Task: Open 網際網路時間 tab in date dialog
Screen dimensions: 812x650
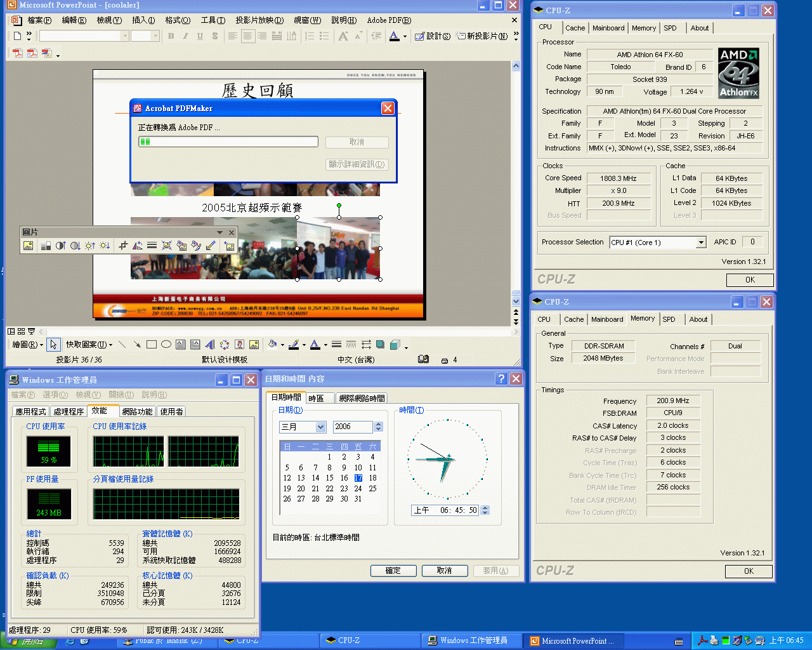Action: pos(362,398)
